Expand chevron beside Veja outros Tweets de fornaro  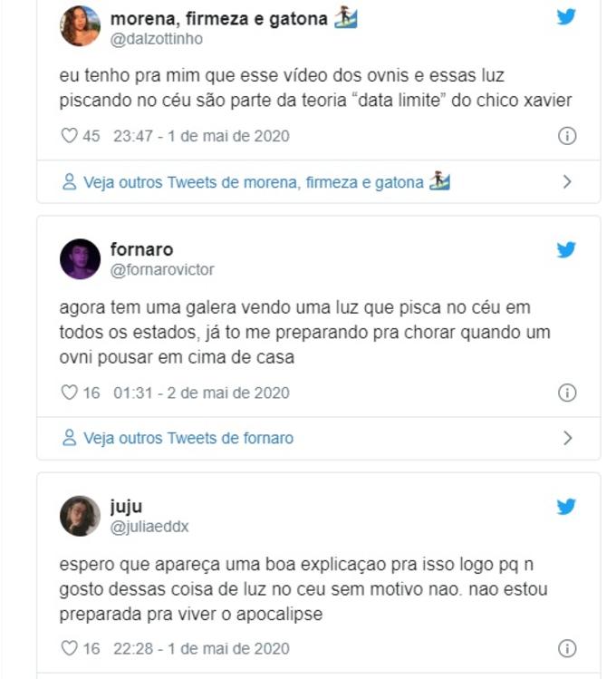(x=567, y=438)
